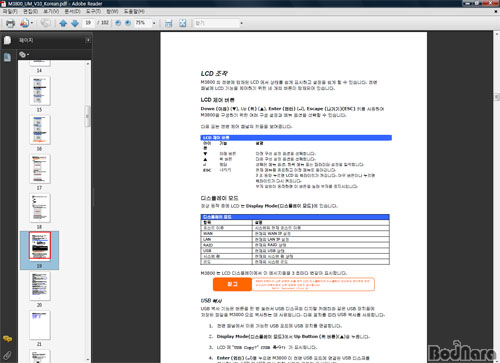Viewport: 500px width, 363px height.
Task: Open the page panel options gear dropdown
Action: tap(24, 54)
